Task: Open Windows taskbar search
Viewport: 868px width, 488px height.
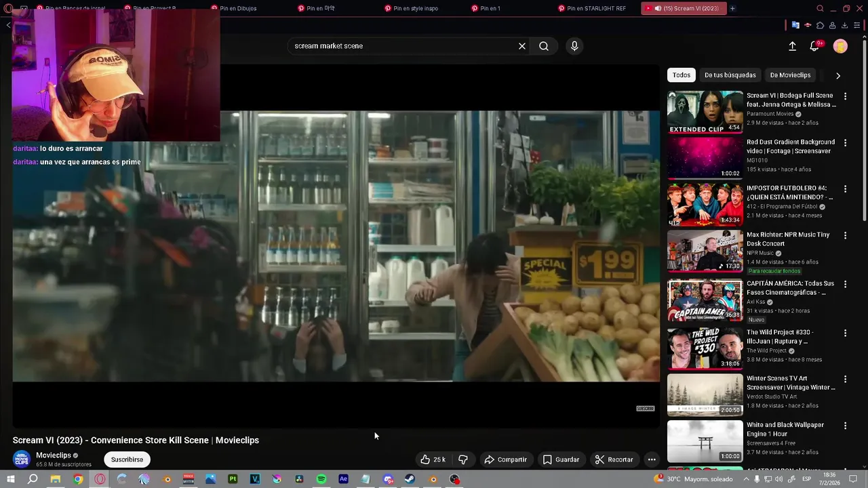Action: pyautogui.click(x=33, y=479)
